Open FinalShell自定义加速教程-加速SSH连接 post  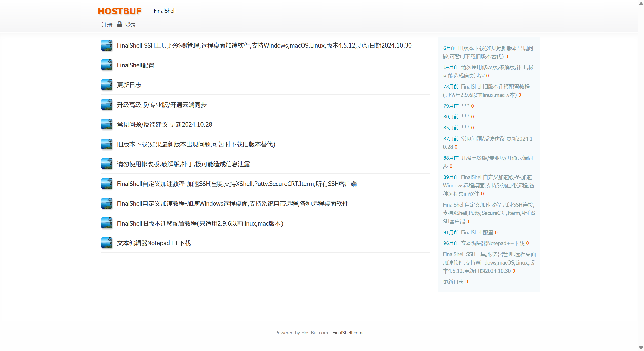pos(237,184)
